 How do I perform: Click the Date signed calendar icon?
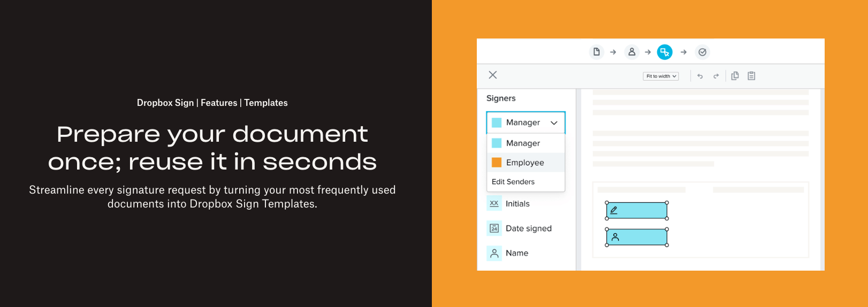(494, 228)
